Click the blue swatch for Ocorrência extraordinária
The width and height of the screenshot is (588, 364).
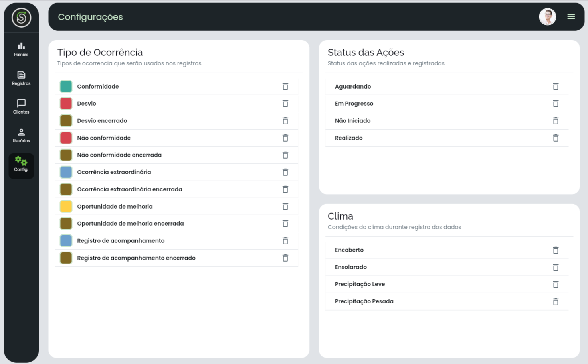pos(66,172)
